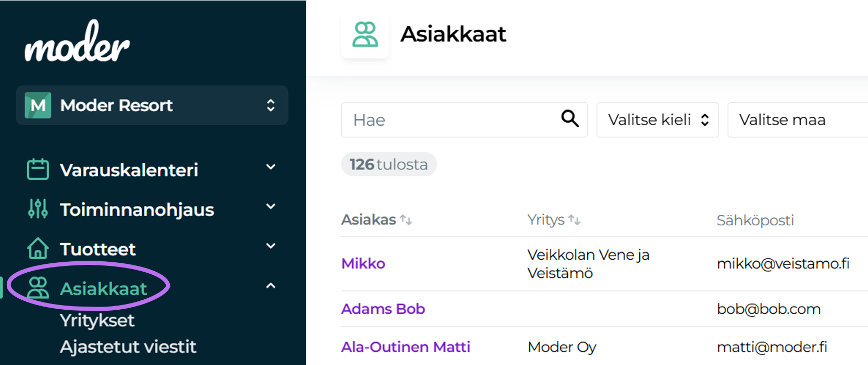868x365 pixels.
Task: Expand the Varauskalenteri menu chevron
Action: point(270,166)
